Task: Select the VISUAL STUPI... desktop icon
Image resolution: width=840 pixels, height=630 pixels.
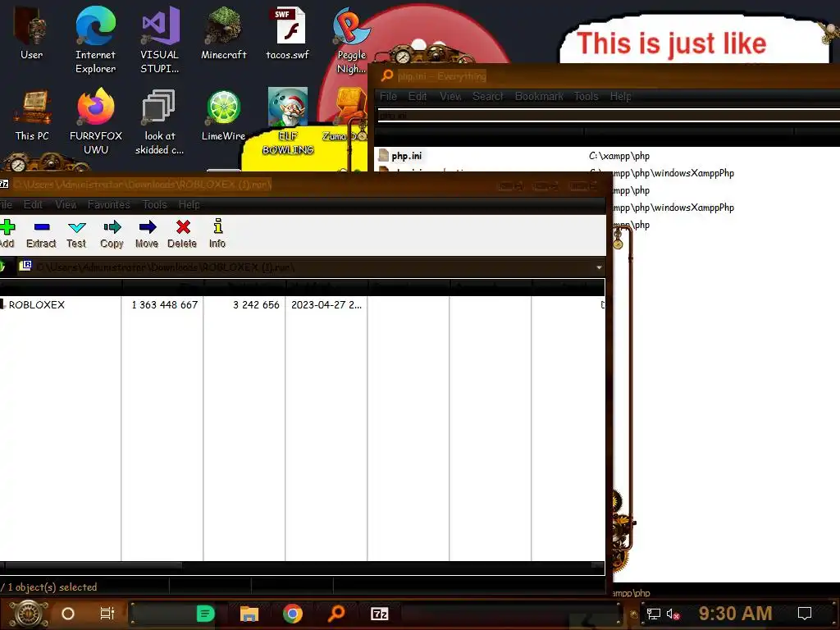Action: pos(160,40)
